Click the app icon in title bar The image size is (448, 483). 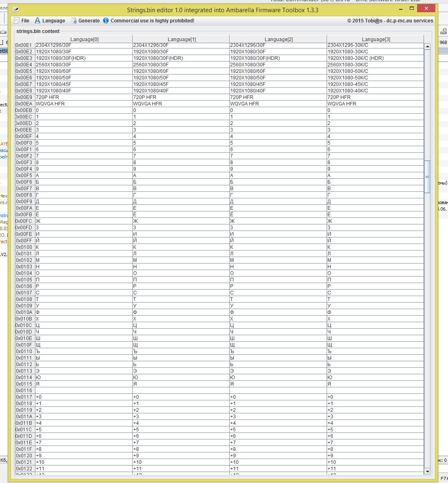pyautogui.click(x=15, y=10)
